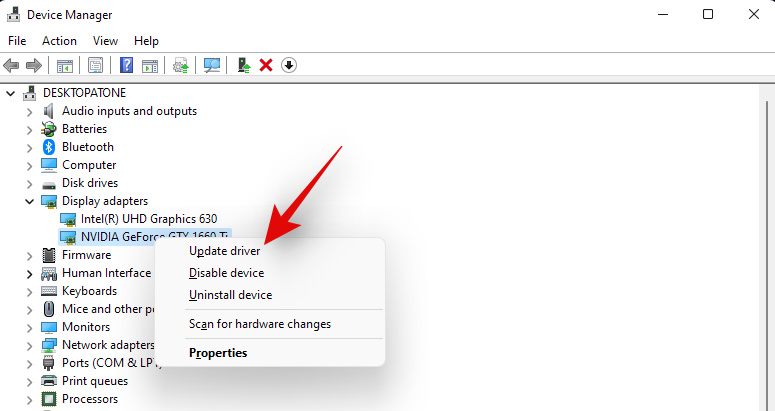Viewport: 775px width, 411px height.
Task: Choose Uninstall device from context menu
Action: 270,295
